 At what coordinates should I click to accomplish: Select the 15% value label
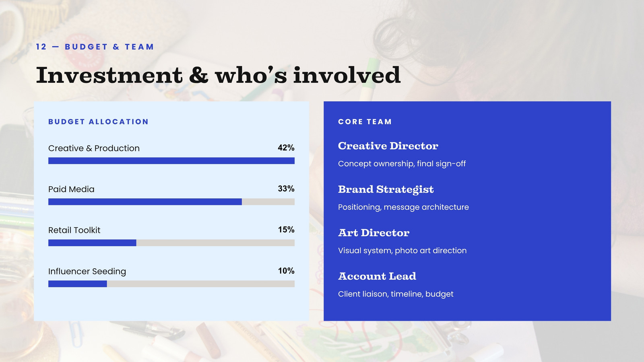point(286,230)
